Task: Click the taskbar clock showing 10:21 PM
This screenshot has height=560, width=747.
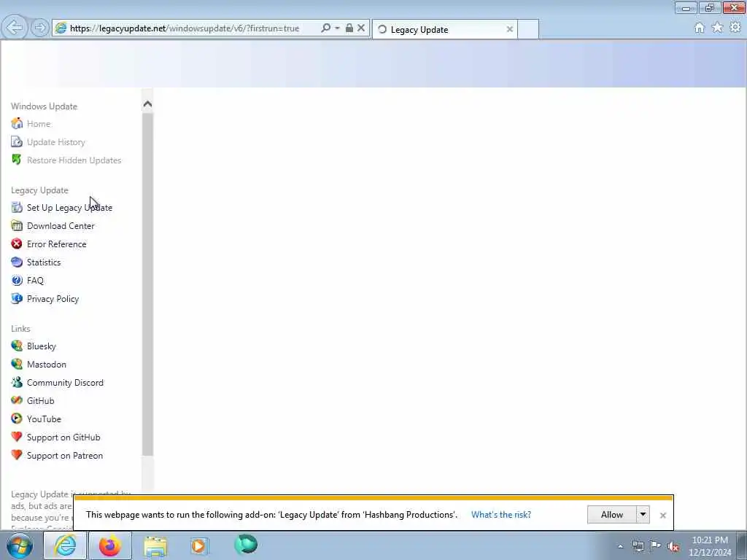Action: tap(709, 546)
